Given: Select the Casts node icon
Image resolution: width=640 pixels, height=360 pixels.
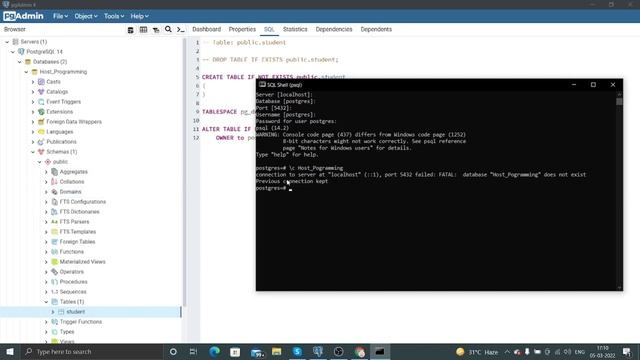Looking at the screenshot, I should [41, 82].
